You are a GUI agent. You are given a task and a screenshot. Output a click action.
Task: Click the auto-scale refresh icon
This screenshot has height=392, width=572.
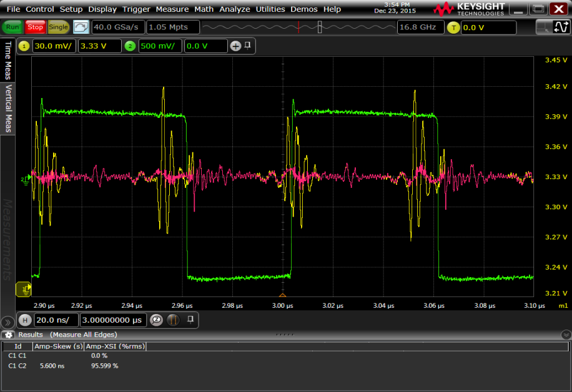pos(81,27)
